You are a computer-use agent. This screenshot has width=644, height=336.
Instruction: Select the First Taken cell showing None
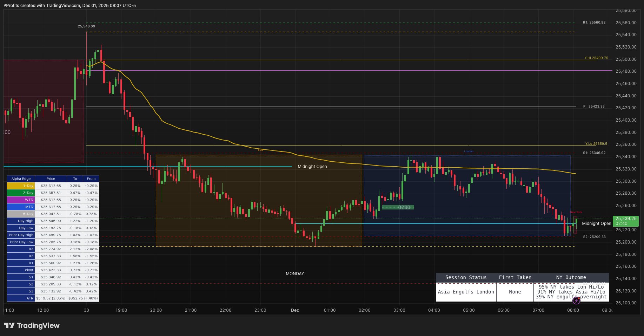tap(515, 292)
